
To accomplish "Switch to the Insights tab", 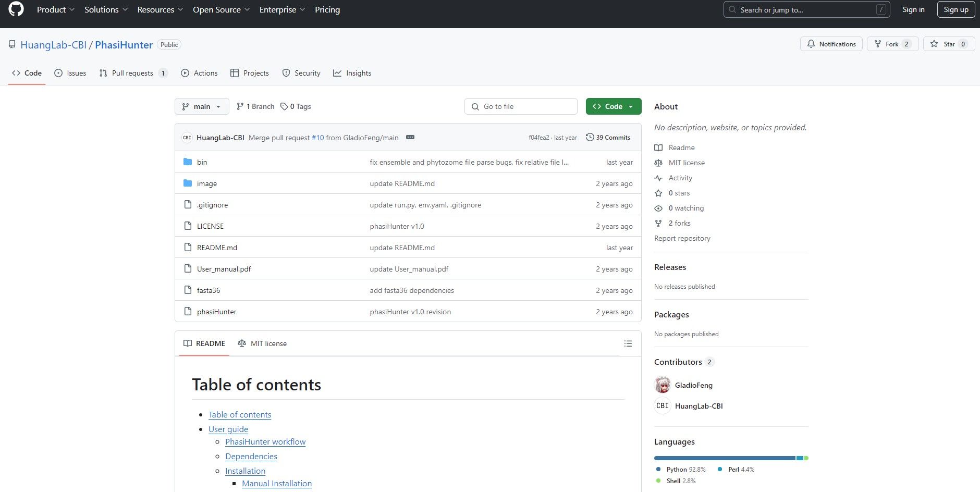I will [x=352, y=73].
